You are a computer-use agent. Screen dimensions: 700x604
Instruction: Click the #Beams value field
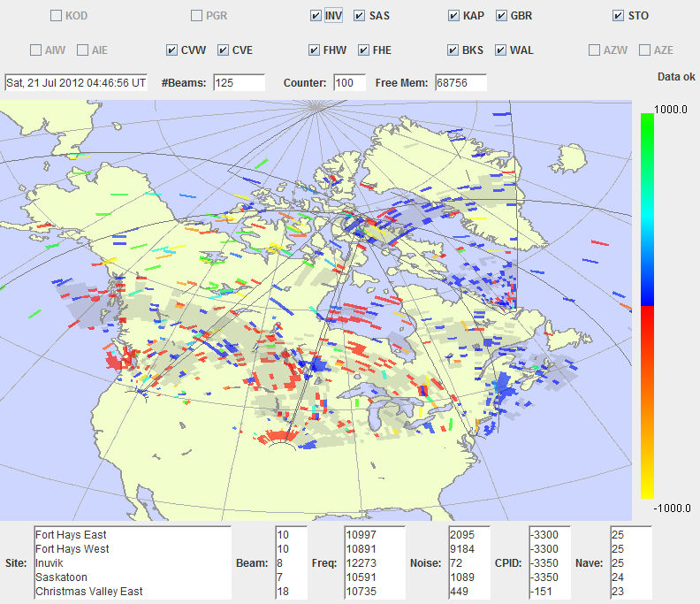point(240,83)
